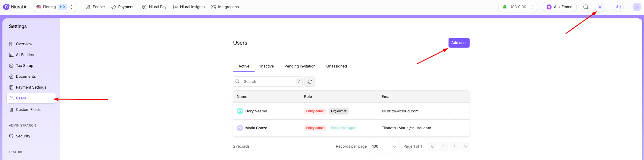The image size is (644, 160).
Task: Open Payment Settings
Action: coord(31,87)
